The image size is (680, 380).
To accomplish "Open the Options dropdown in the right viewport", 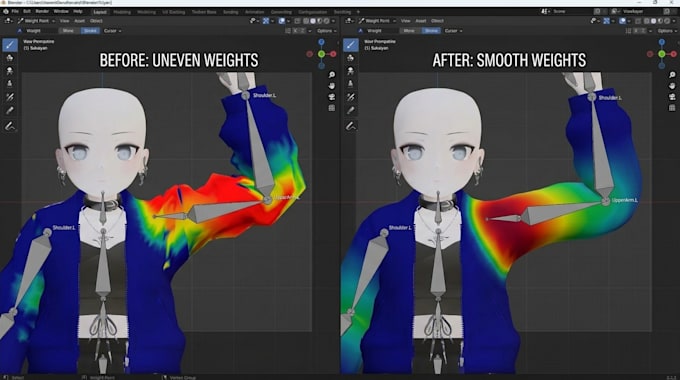I will (667, 31).
